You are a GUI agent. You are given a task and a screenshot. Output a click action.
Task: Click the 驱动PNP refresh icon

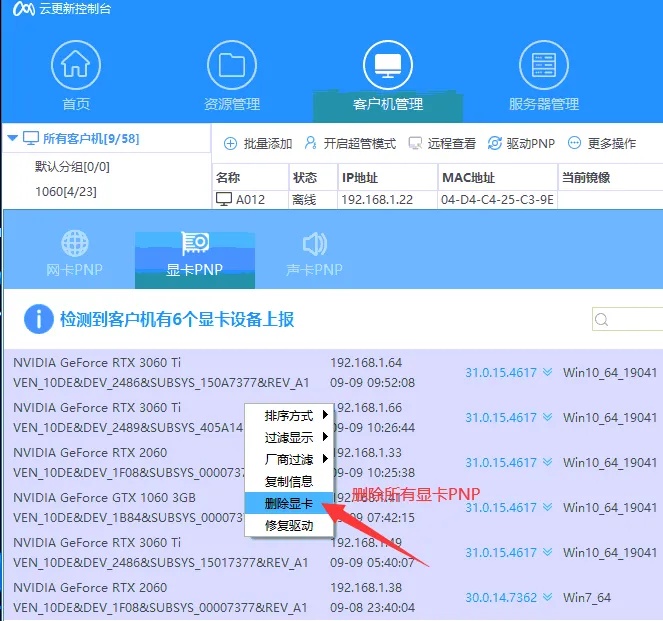494,144
